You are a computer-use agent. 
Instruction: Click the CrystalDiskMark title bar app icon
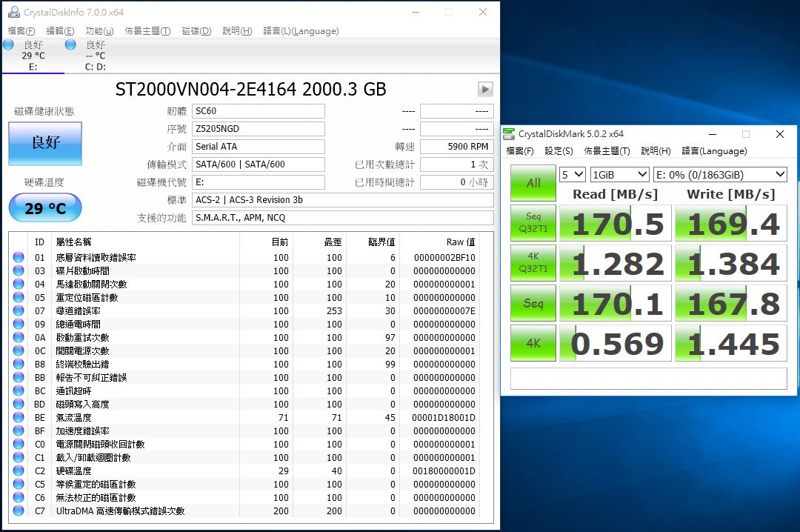[x=509, y=134]
